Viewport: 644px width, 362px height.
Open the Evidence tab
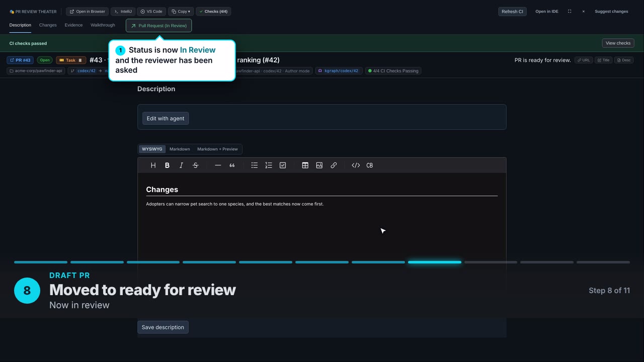[73, 25]
